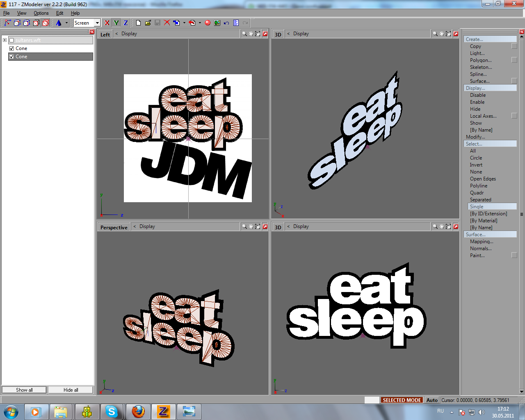525x420 pixels.
Task: Toggle the red selected mode cube icon
Action: coord(46,23)
